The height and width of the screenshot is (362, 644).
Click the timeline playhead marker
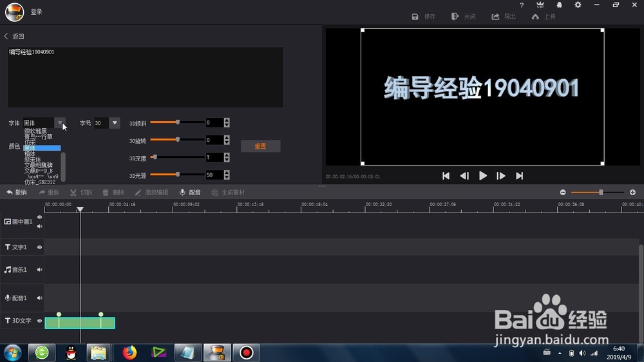80,209
